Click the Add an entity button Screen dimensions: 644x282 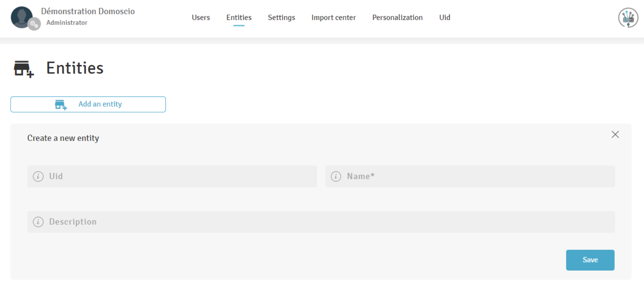point(88,104)
